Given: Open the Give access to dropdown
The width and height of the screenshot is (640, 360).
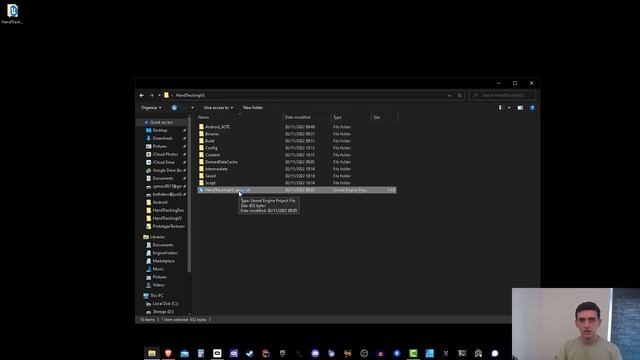Looking at the screenshot, I should click(218, 107).
